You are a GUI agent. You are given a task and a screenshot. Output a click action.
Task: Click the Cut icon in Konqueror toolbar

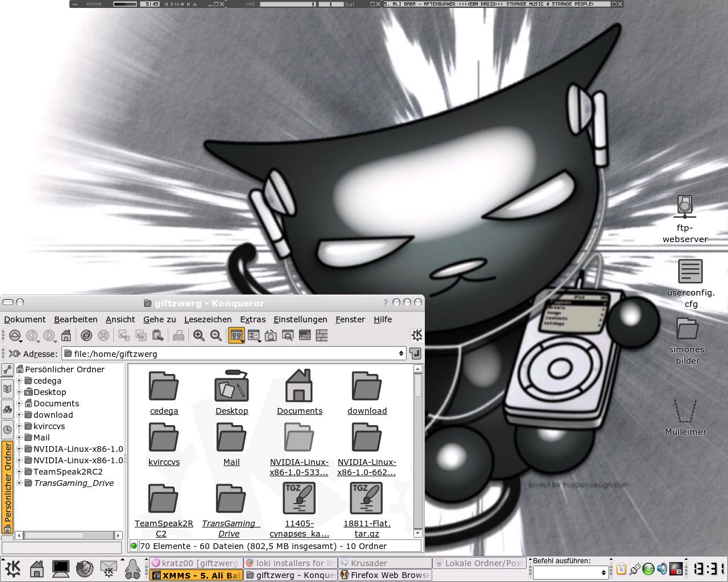[x=124, y=335]
